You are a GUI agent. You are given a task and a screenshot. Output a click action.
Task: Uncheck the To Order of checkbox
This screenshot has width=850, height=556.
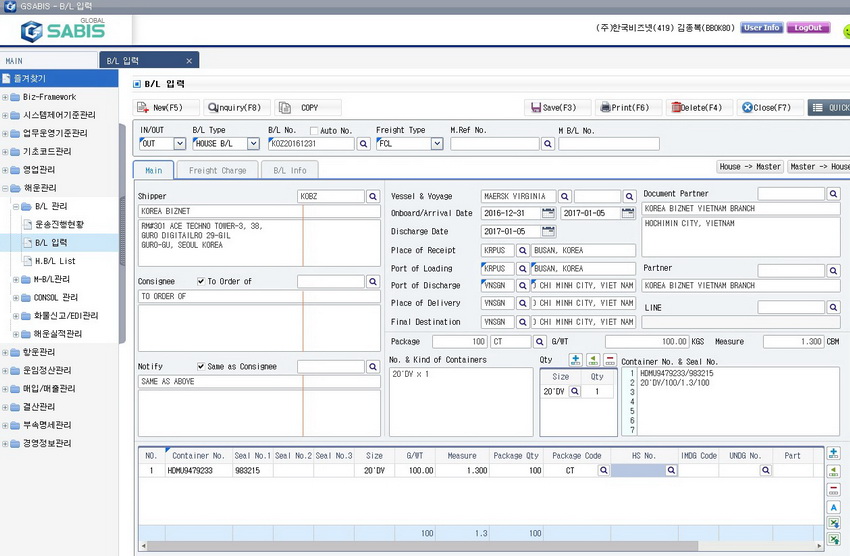tap(202, 282)
